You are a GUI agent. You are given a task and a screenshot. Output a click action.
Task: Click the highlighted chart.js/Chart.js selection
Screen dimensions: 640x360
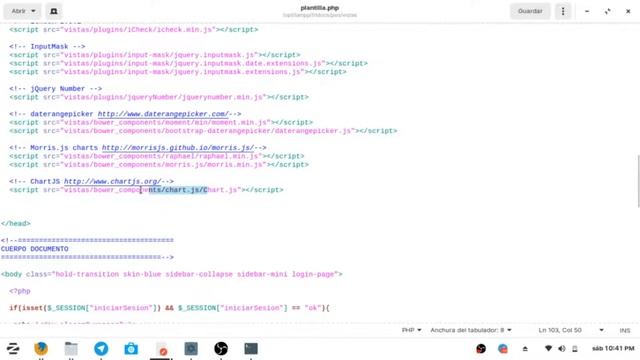(x=178, y=190)
